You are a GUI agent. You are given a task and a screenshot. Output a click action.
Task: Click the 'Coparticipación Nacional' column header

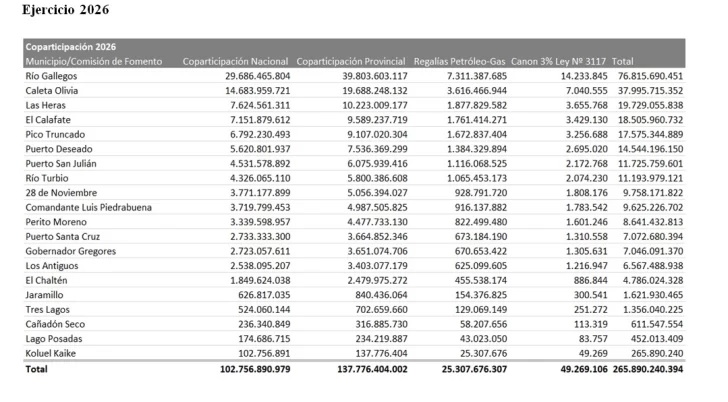click(x=236, y=61)
